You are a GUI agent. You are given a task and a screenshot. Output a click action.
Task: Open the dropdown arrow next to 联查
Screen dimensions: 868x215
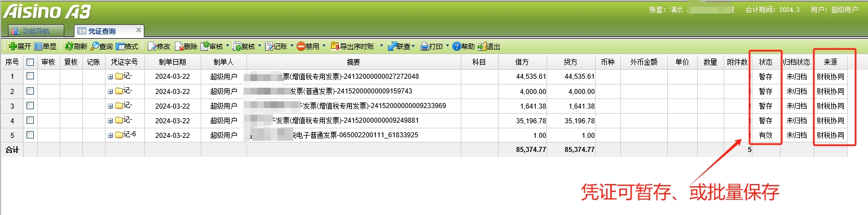413,46
